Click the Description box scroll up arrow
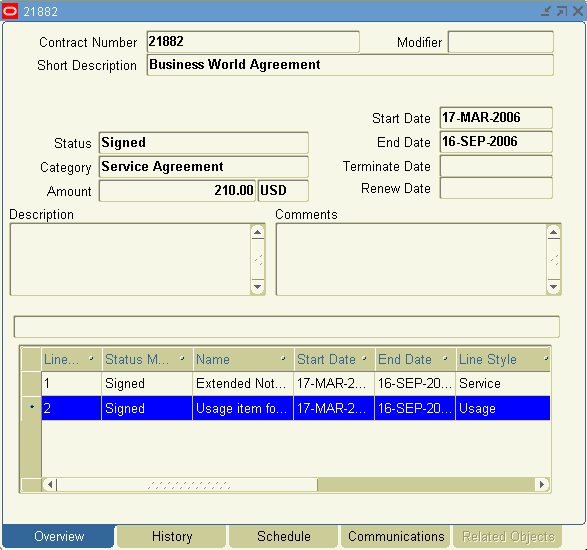Image resolution: width=587 pixels, height=550 pixels. coord(257,232)
